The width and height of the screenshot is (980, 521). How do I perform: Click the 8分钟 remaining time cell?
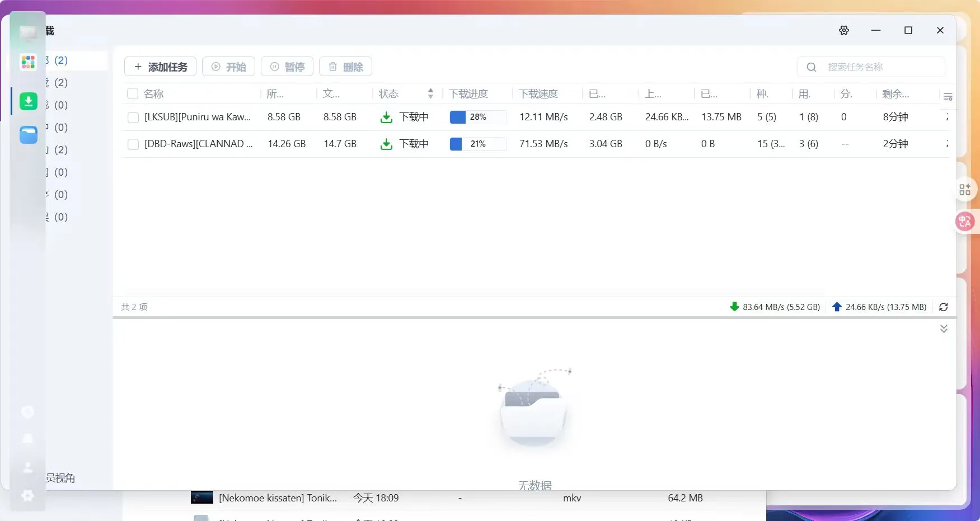tap(895, 117)
